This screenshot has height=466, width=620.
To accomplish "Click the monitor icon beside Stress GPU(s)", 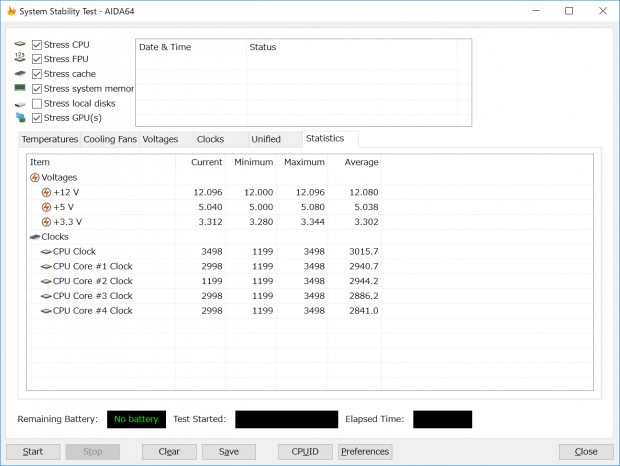I will tap(21, 117).
